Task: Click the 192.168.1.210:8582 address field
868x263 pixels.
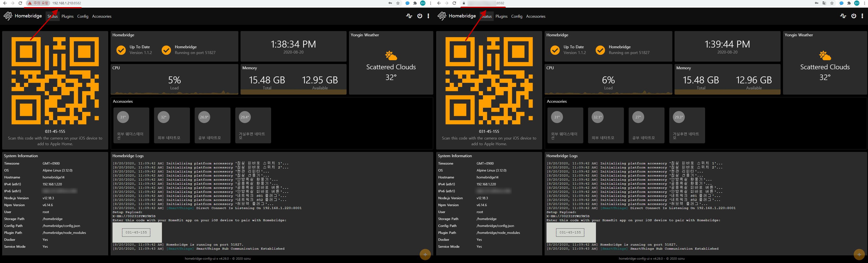Action: (x=66, y=3)
